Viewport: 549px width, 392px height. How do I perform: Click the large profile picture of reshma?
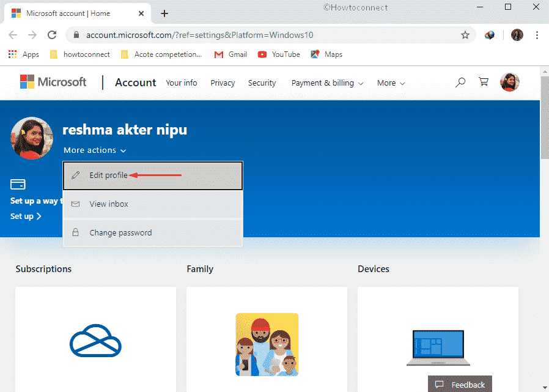point(32,138)
